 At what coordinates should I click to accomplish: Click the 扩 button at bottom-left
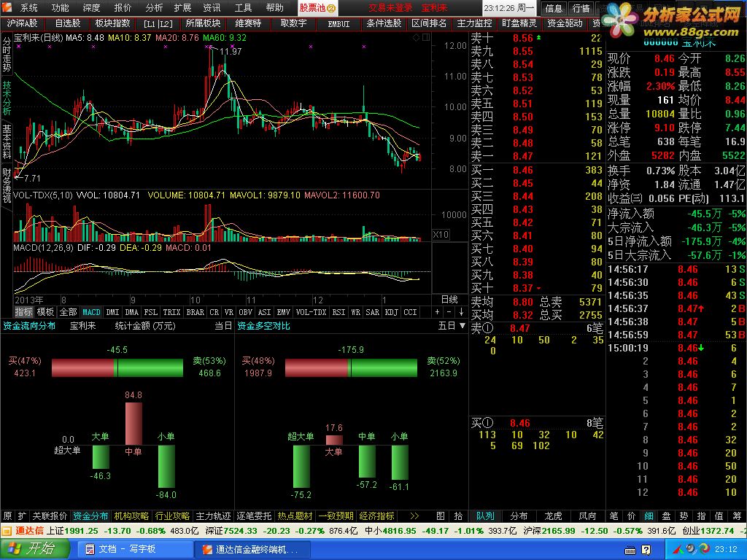[x=22, y=516]
